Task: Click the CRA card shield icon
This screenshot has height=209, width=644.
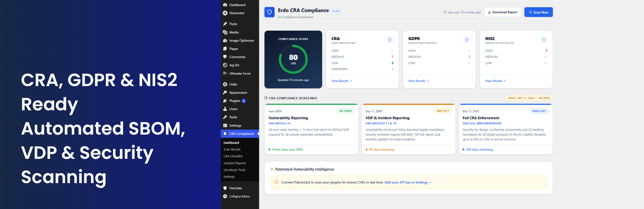Action: (x=390, y=40)
